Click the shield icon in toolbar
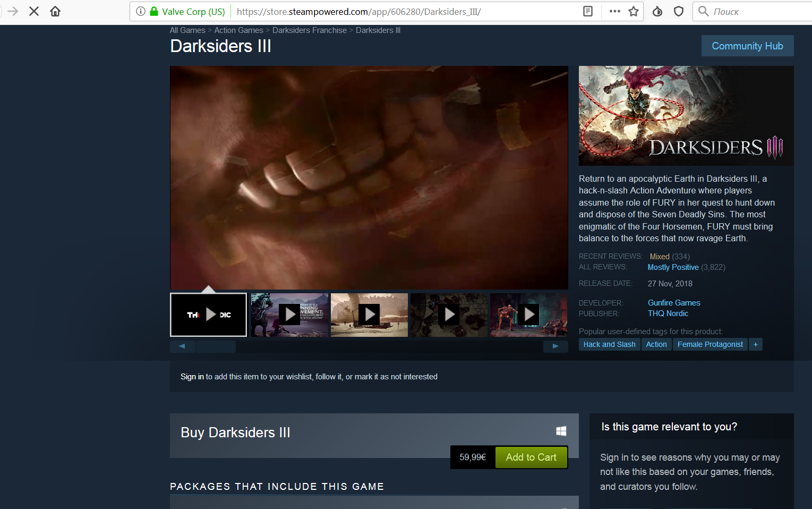Viewport: 812px width, 509px height. [679, 11]
